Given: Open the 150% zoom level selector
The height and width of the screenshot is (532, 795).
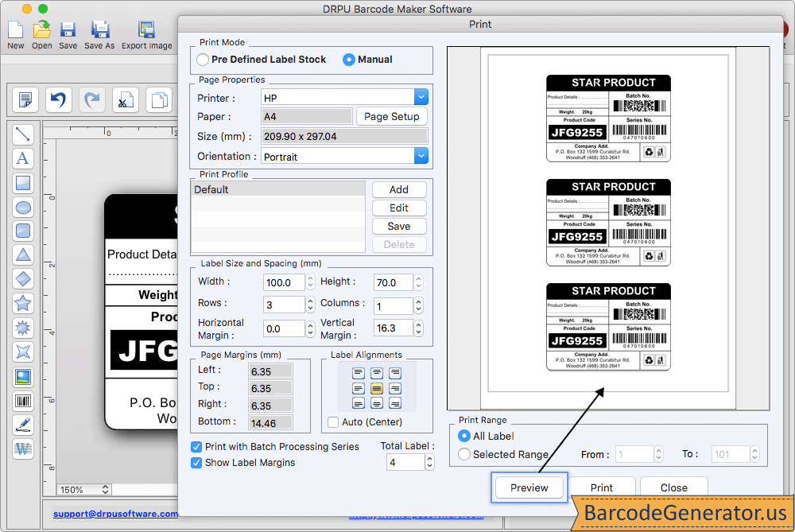Looking at the screenshot, I should coord(84,489).
